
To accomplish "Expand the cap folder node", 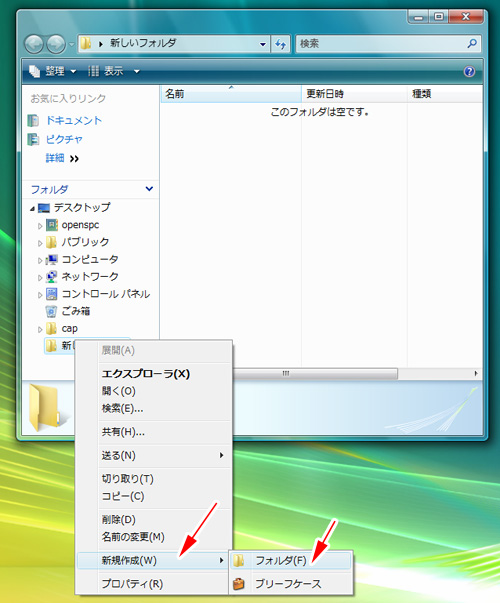I will click(40, 330).
